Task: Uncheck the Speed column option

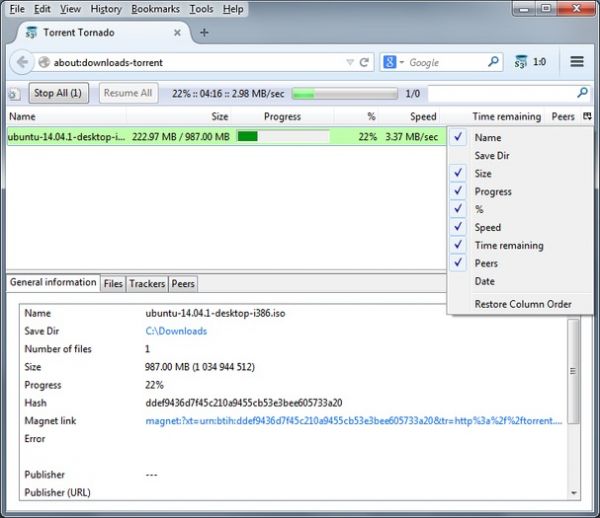Action: (488, 227)
